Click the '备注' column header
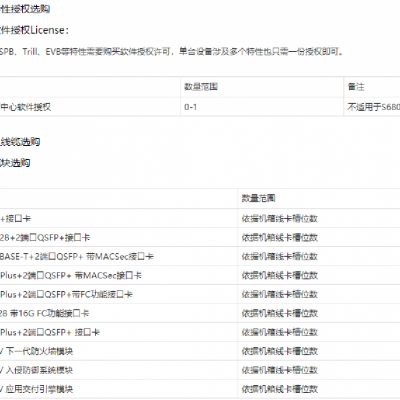400x400 pixels. (x=356, y=87)
